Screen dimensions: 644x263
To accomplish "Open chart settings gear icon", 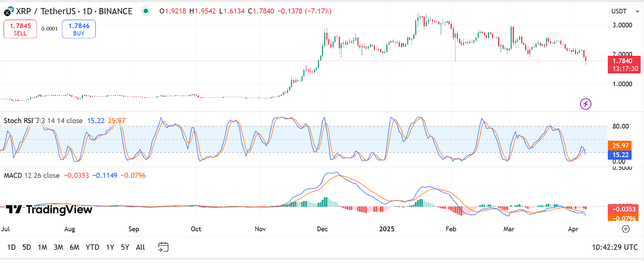I will coord(625,229).
